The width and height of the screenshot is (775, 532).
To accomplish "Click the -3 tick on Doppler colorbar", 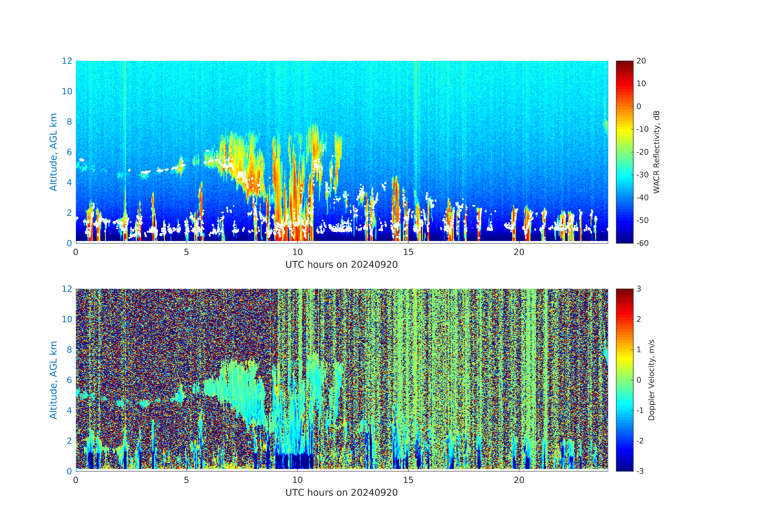I will (x=640, y=471).
